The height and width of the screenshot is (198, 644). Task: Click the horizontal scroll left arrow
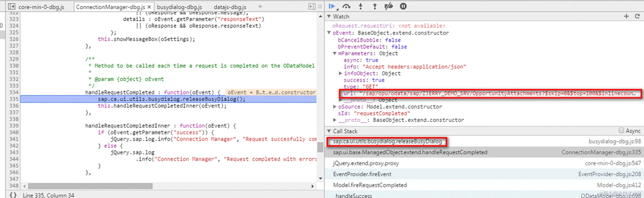[x=24, y=186]
